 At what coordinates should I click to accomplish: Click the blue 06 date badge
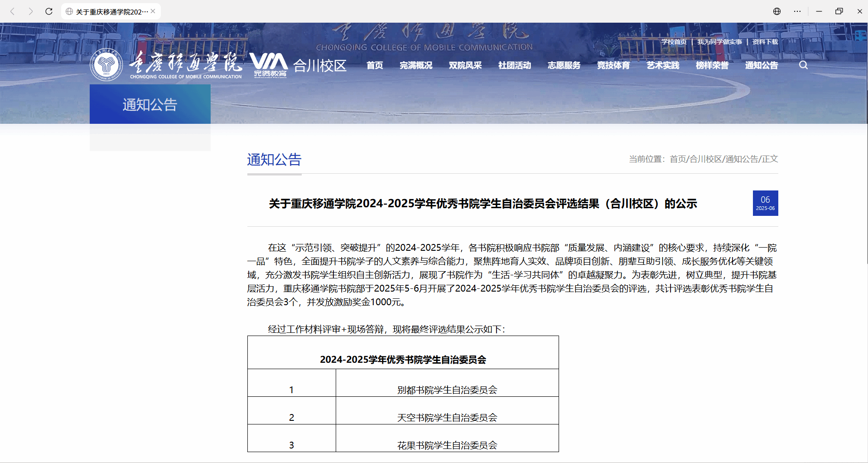pos(766,203)
